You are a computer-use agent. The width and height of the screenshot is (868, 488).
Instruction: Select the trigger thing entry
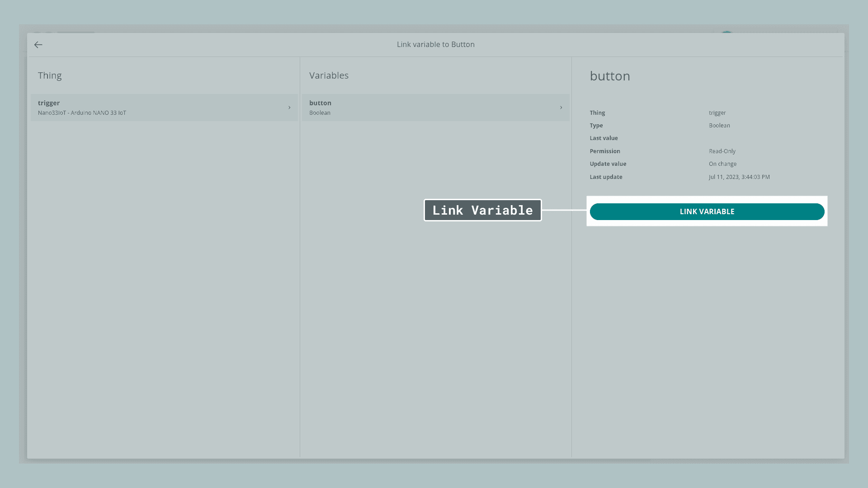point(49,103)
